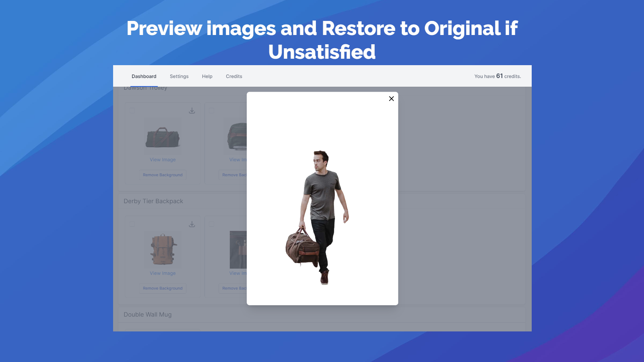Click the 'Derby Tier Backpack' product title
The height and width of the screenshot is (362, 644).
(x=153, y=201)
